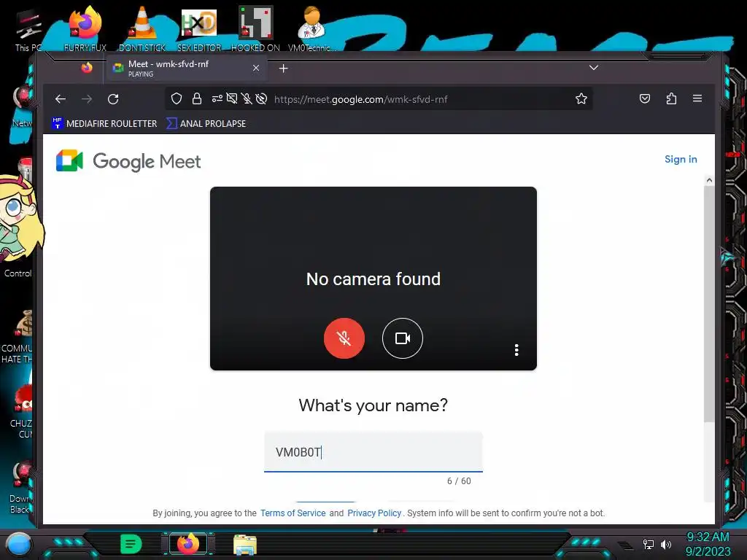Open the MEDIAFIRE ROULETTER bookmark
The height and width of the screenshot is (560, 747).
tap(104, 123)
